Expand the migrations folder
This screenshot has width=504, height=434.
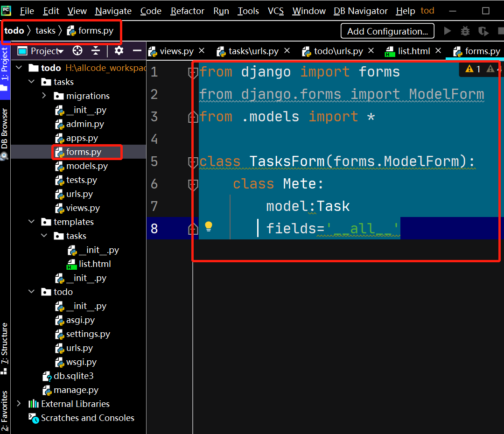pyautogui.click(x=44, y=96)
